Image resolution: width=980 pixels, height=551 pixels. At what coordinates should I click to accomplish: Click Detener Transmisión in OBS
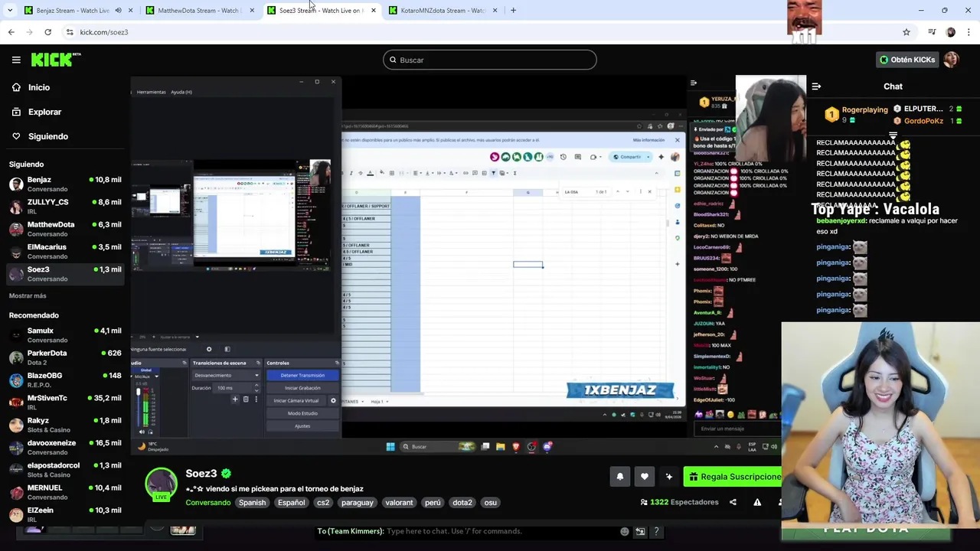[x=302, y=375]
